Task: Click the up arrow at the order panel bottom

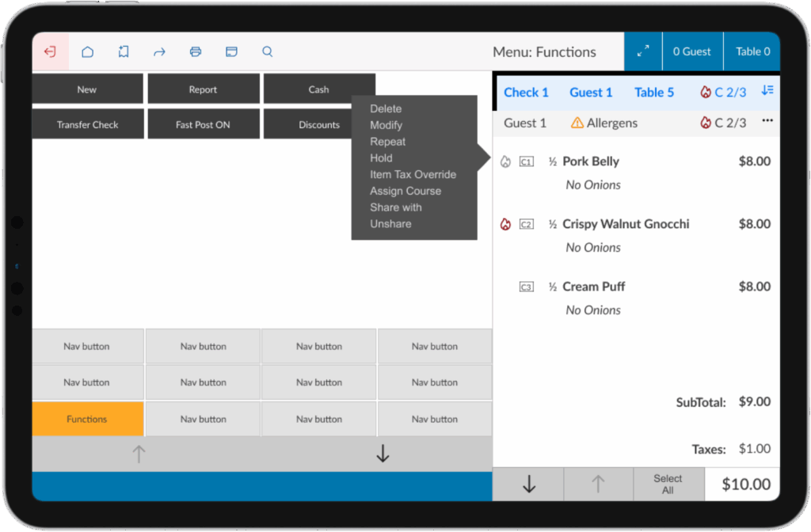Action: 598,484
